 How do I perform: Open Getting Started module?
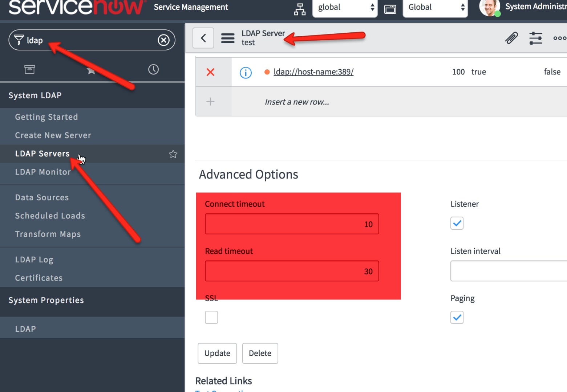tap(46, 117)
